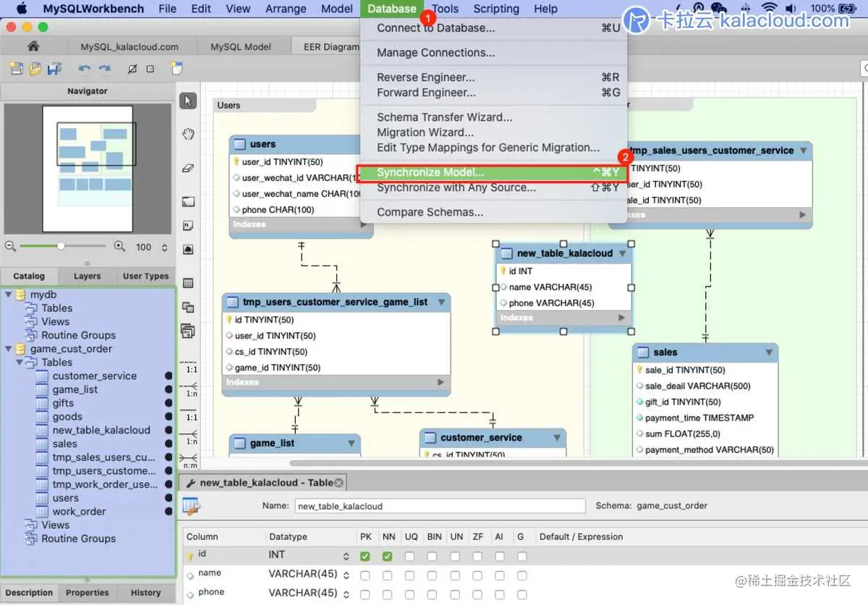
Task: Check the AI checkbox for id column
Action: click(500, 557)
